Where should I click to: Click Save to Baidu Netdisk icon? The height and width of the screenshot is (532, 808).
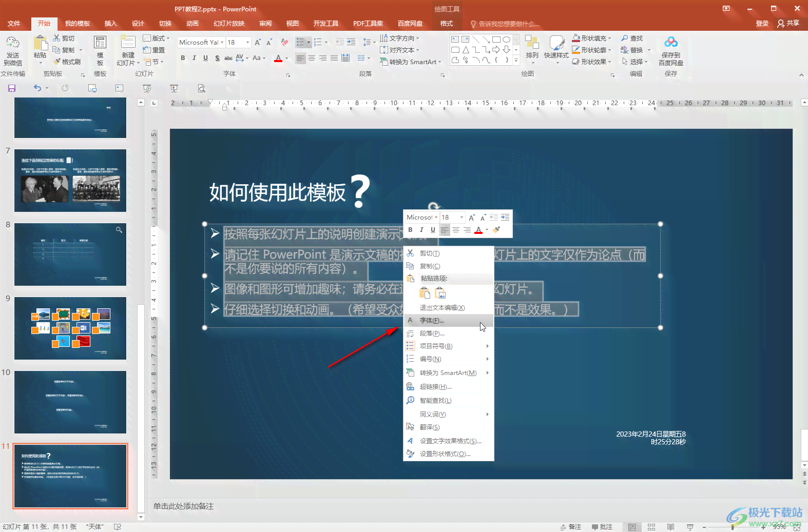click(671, 43)
